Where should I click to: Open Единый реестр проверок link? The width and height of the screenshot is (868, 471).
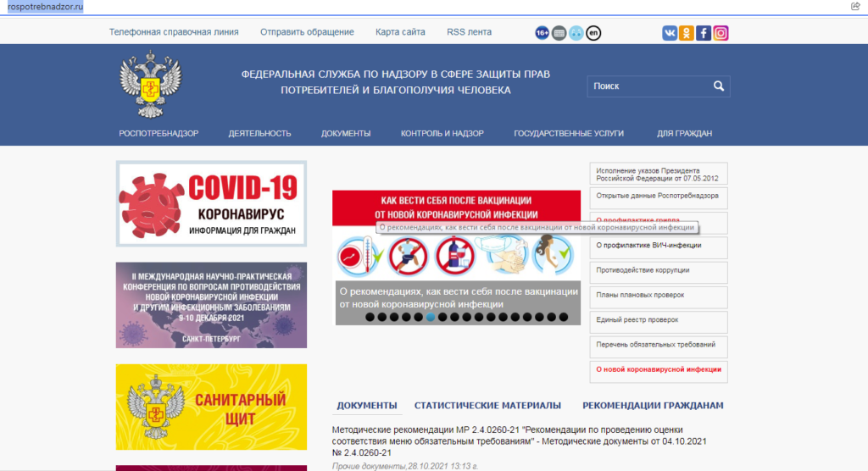658,322
